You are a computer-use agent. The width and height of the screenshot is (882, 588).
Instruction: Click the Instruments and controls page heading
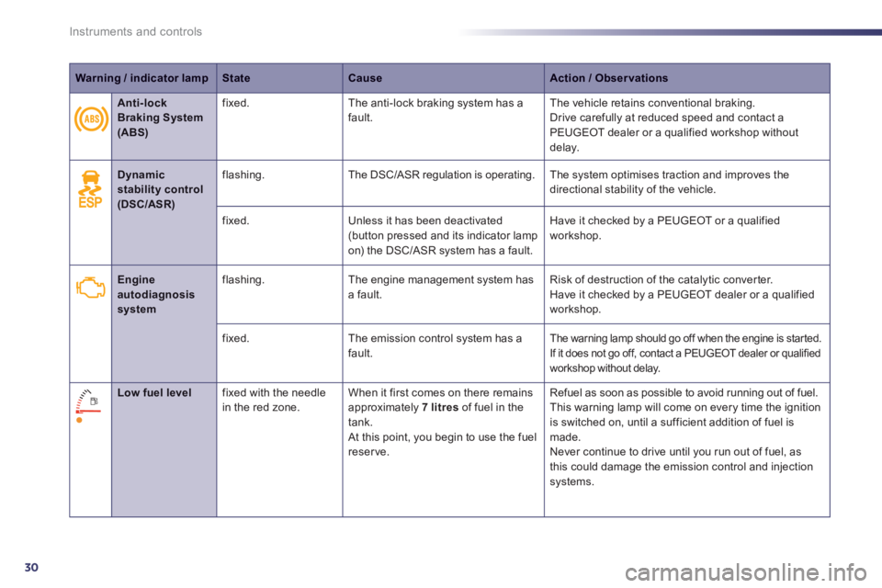[136, 31]
